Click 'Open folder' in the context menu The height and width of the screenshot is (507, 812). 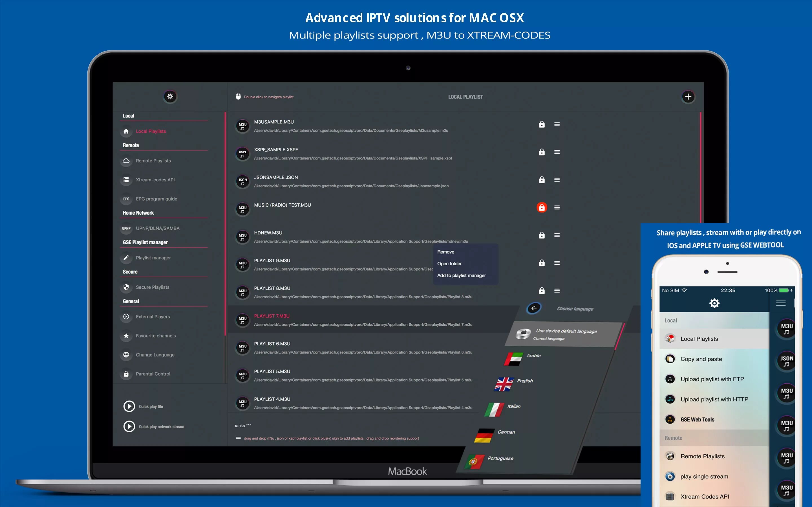click(449, 263)
